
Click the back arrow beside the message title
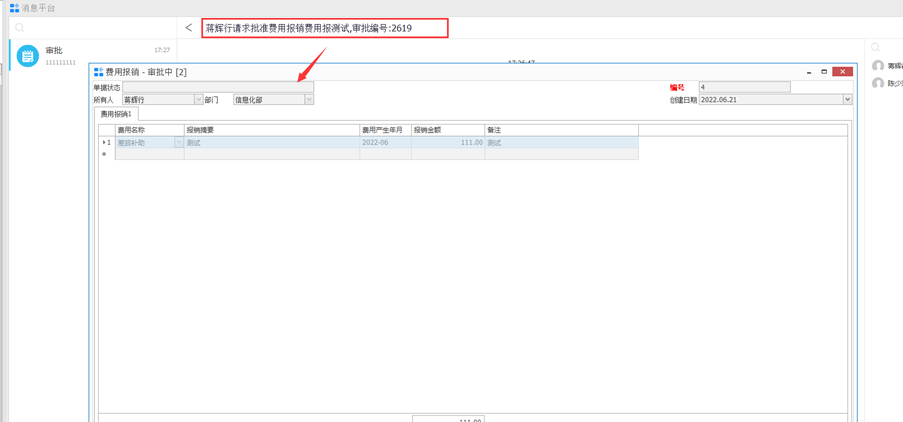coord(188,28)
